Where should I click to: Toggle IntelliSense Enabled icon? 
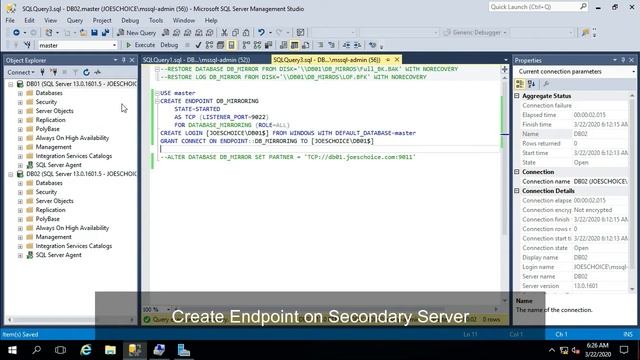(x=231, y=45)
